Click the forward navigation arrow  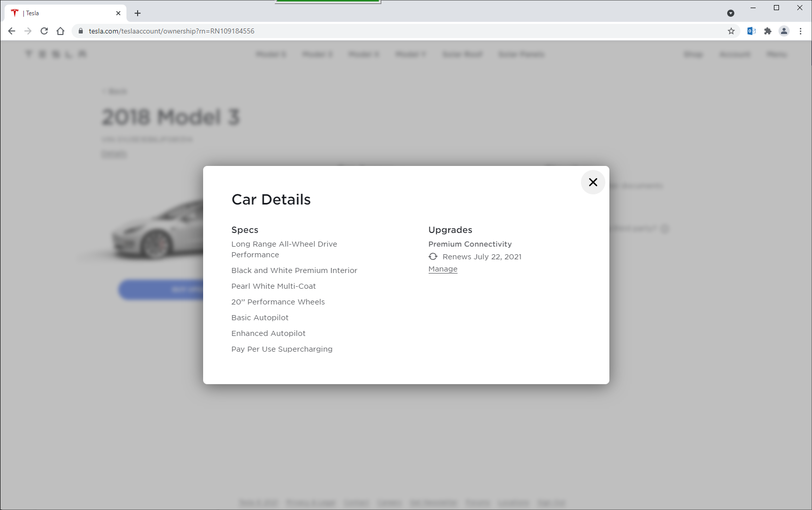tap(28, 31)
